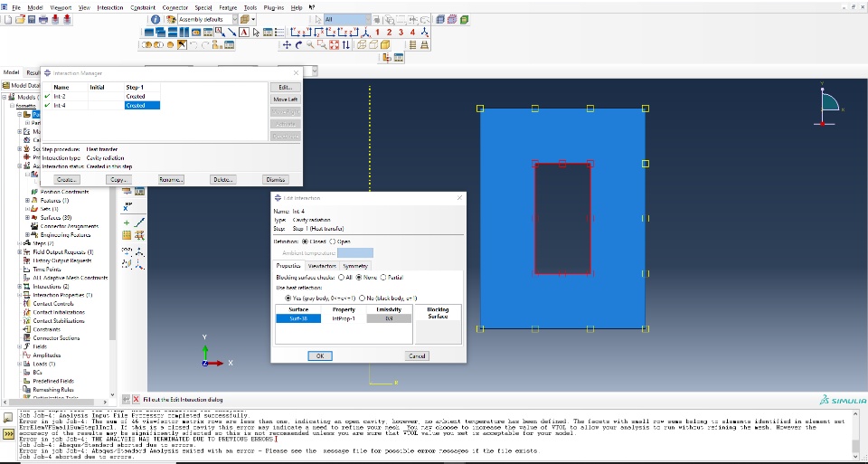This screenshot has height=464, width=868.
Task: Switch to the Symmetry tab
Action: [x=355, y=266]
